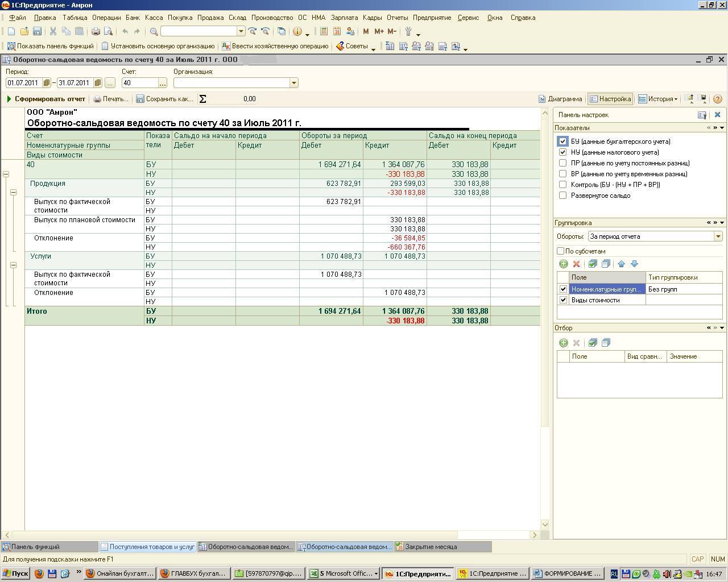The image size is (728, 582).
Task: Click the save (floppy disk) toolbar icon
Action: click(37, 31)
